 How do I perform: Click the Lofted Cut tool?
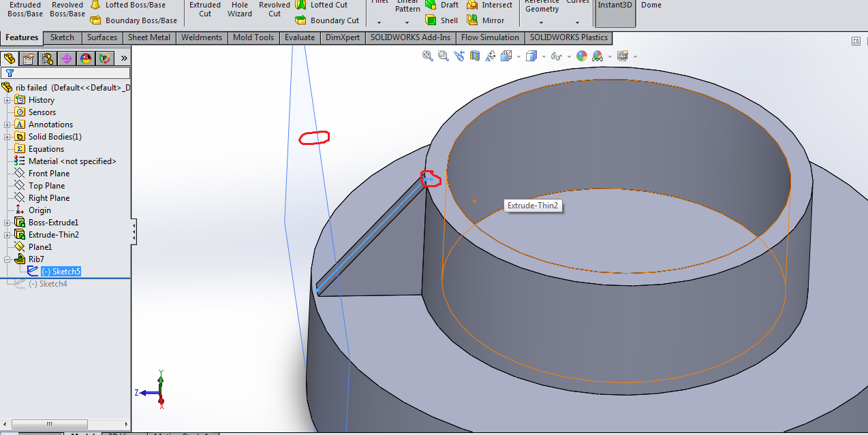pos(322,5)
